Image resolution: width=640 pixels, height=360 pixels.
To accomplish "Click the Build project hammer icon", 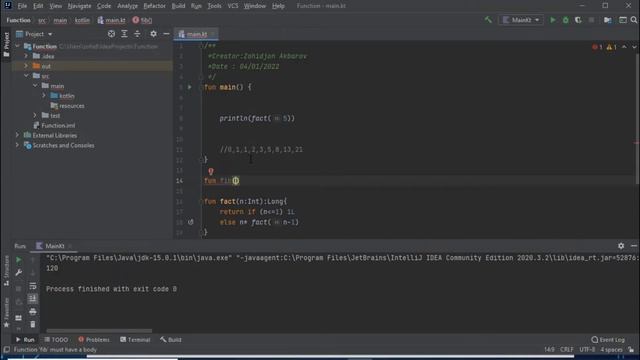I will 488,20.
